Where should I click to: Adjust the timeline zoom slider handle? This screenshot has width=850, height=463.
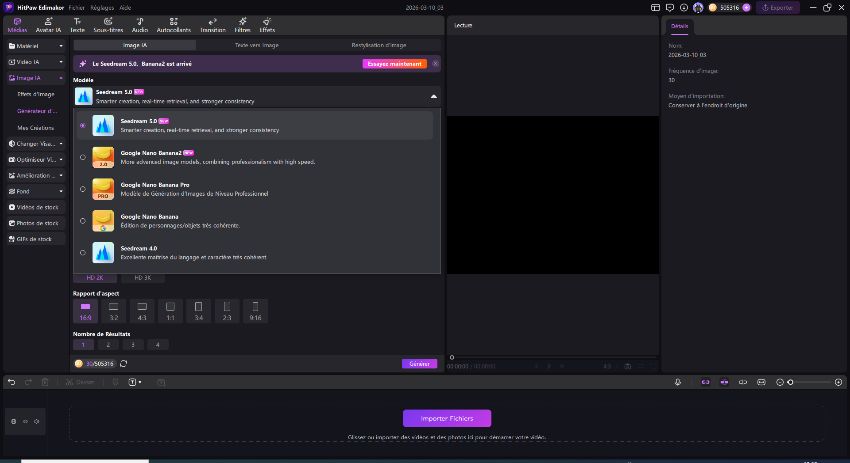(790, 382)
